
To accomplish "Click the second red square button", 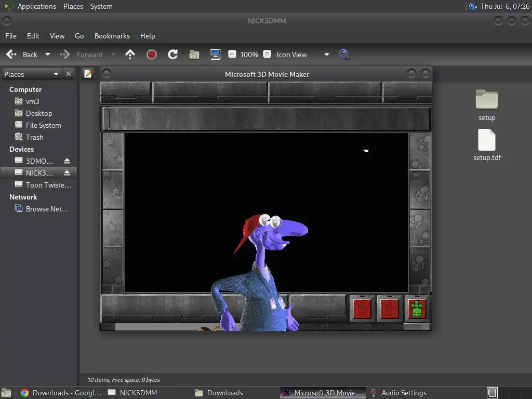I will pyautogui.click(x=390, y=309).
